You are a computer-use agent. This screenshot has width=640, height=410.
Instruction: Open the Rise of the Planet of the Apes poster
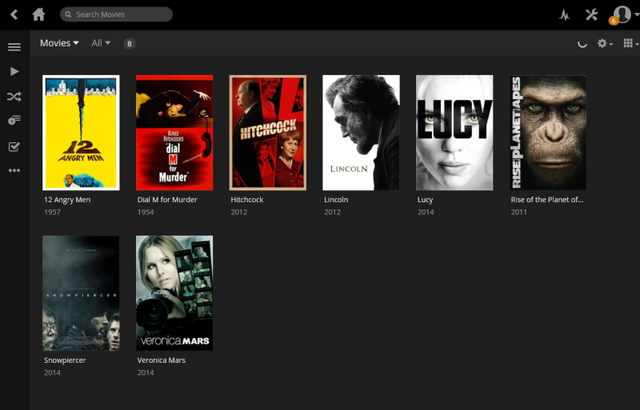pos(548,133)
